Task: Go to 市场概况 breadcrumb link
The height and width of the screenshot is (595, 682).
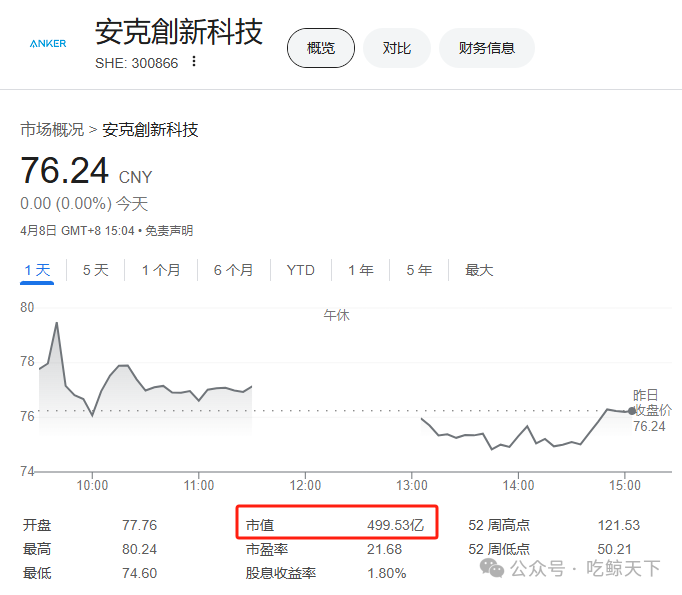Action: (52, 130)
